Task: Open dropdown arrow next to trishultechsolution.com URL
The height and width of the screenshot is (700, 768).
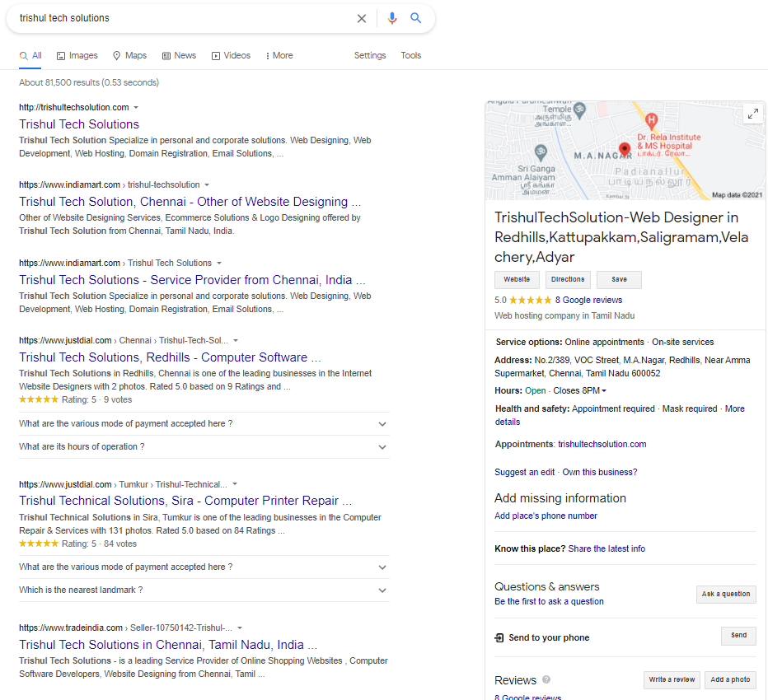Action: tap(136, 108)
